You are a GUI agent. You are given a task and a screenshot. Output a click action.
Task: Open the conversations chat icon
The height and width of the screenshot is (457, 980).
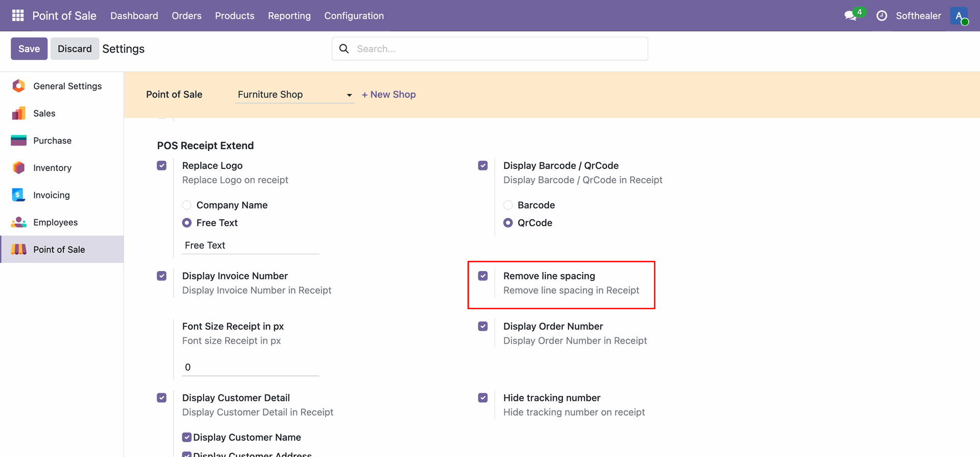click(x=851, y=16)
